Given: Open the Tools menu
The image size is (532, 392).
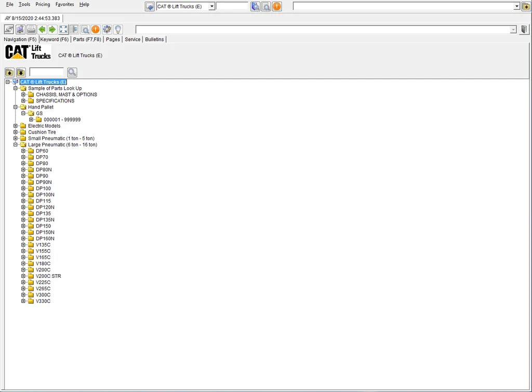Looking at the screenshot, I should (x=24, y=4).
